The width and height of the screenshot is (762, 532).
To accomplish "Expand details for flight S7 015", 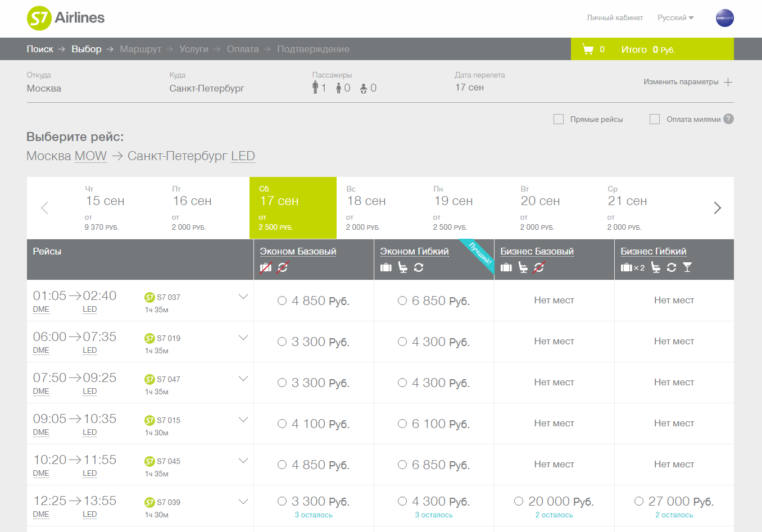I will point(243,420).
